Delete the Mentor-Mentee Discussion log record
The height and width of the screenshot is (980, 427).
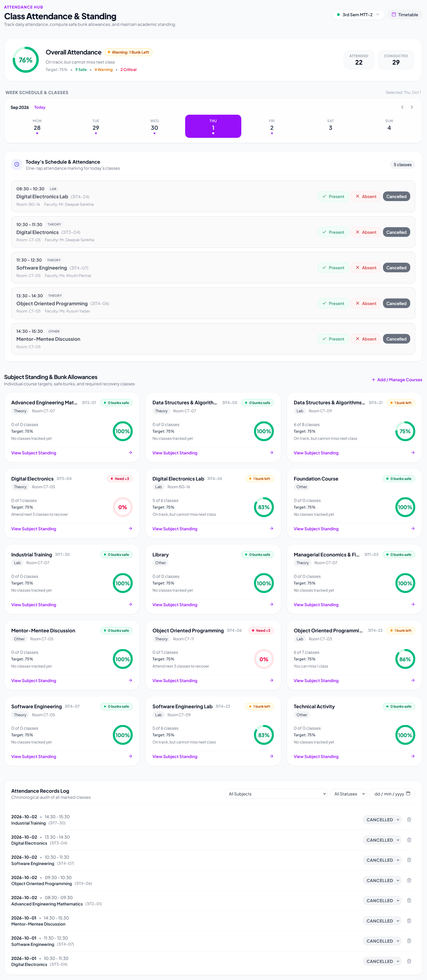click(409, 921)
